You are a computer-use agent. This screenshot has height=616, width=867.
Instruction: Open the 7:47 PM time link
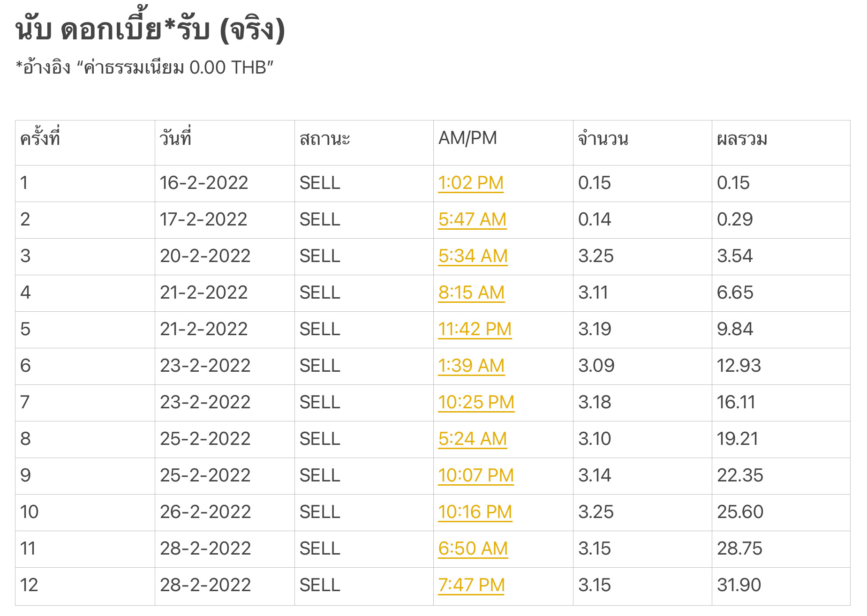(471, 585)
